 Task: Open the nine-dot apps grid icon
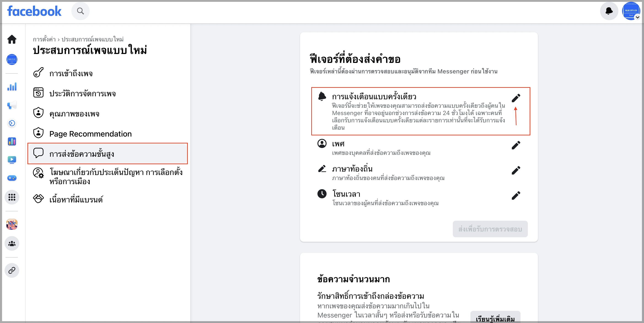point(12,197)
